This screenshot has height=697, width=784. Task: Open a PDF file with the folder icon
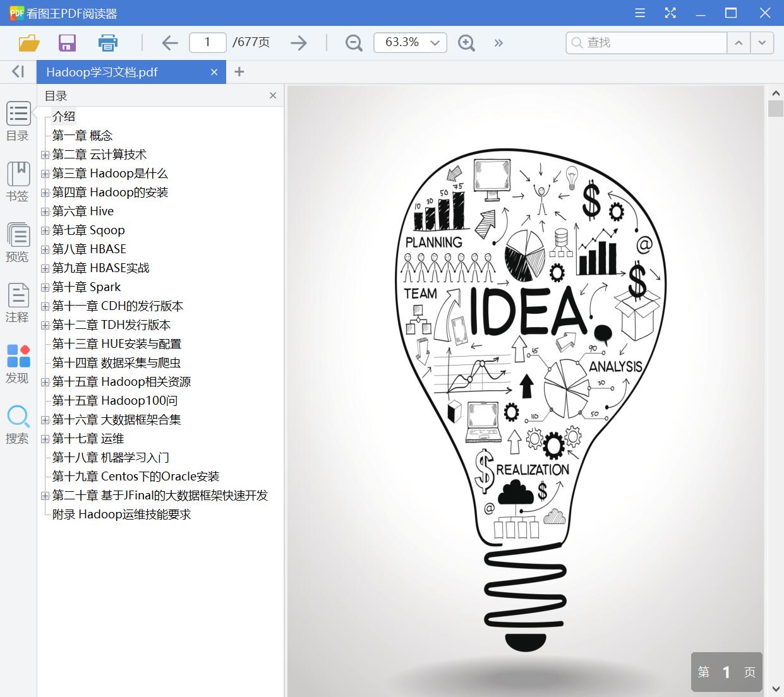click(28, 43)
